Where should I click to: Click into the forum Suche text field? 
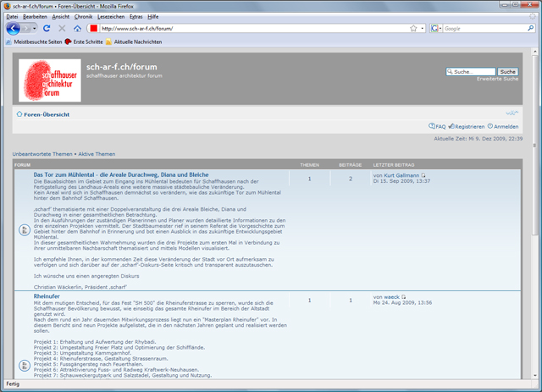coord(470,72)
